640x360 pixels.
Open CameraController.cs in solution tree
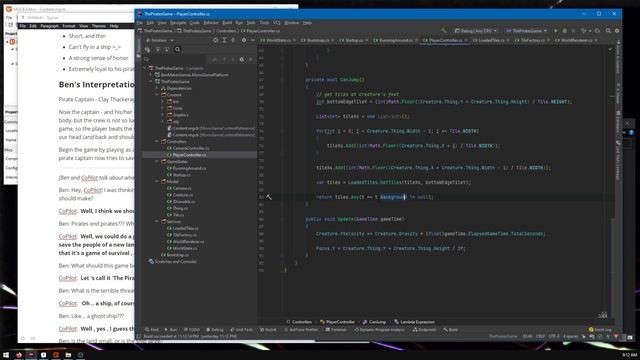191,148
